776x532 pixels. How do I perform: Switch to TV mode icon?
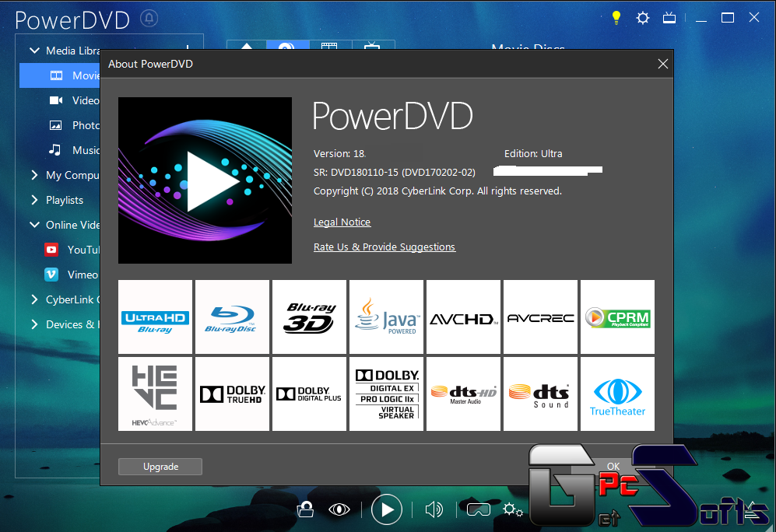tap(669, 19)
